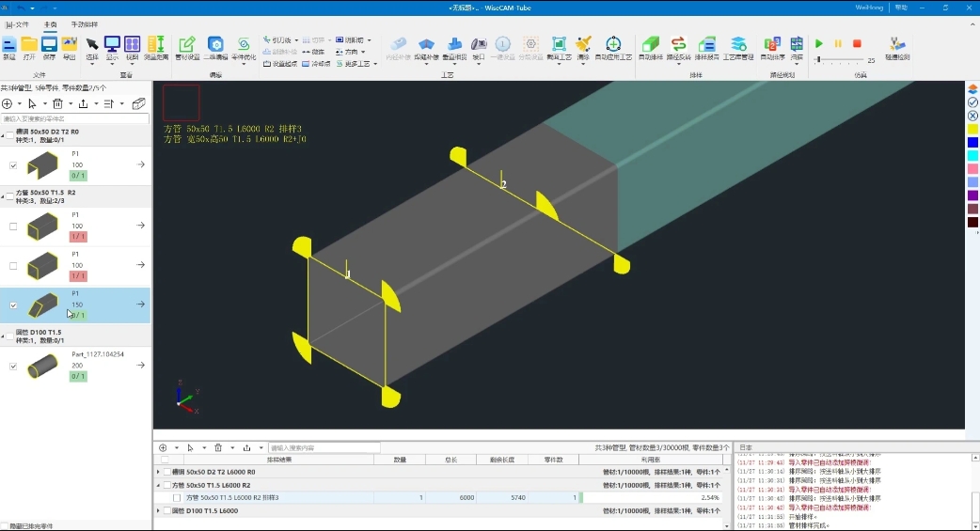The width and height of the screenshot is (980, 531).
Task: Expand the 圆管 D100 T1.5 L6000 nesting row
Action: [x=158, y=510]
